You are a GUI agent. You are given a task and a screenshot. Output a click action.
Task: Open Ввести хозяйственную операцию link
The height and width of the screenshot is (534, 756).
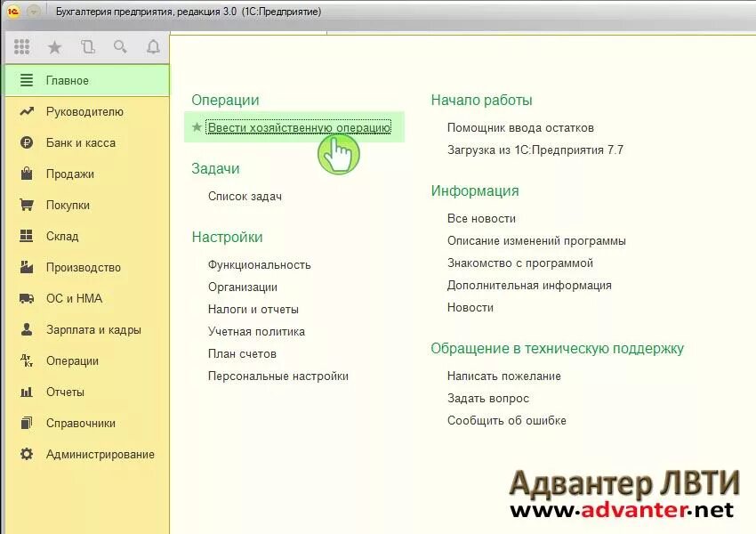tap(299, 127)
